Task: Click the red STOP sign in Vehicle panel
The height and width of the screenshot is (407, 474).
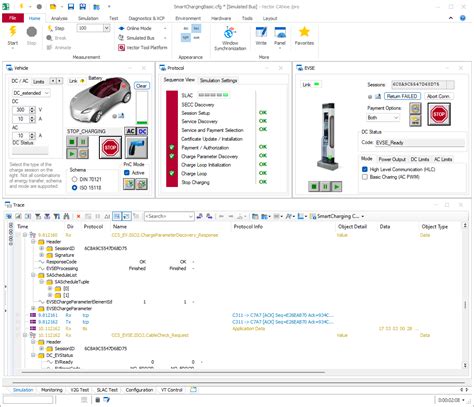Action: coord(110,147)
